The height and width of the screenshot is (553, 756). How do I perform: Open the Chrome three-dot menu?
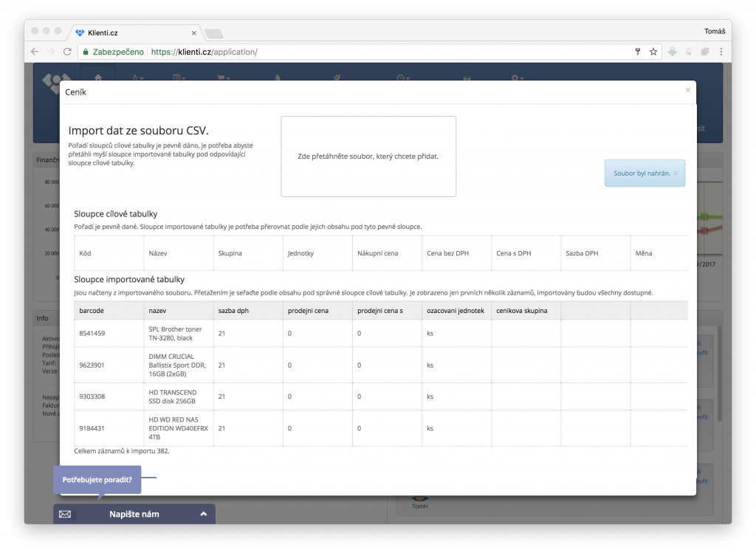pyautogui.click(x=721, y=52)
